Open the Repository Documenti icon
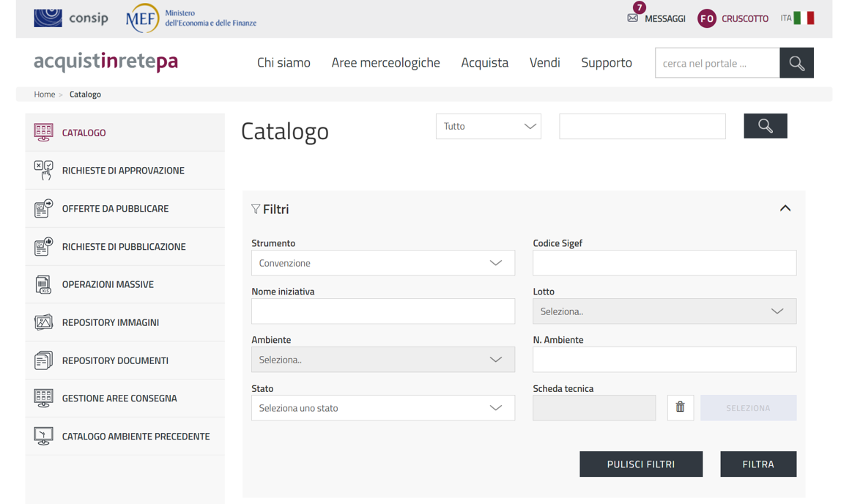Screen dimensions: 852x504 point(43,360)
